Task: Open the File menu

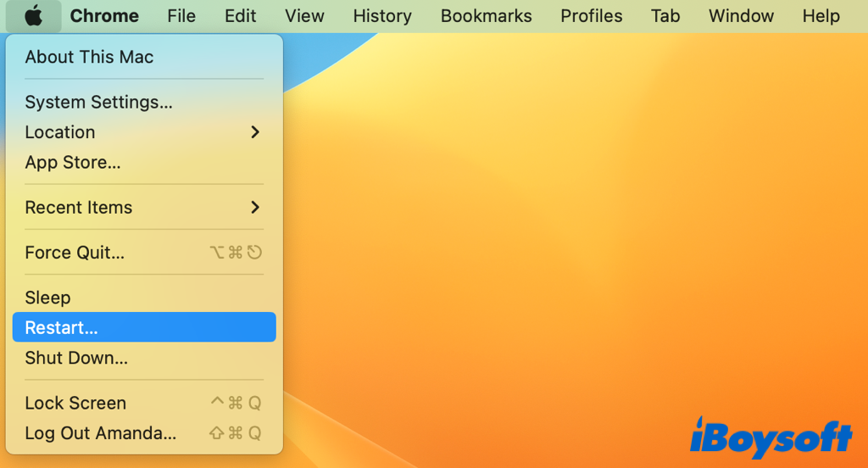Action: [x=181, y=16]
